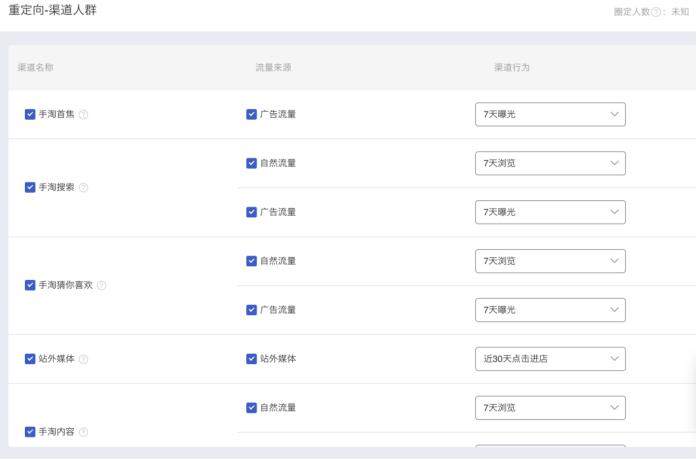Toggle 自然流量 checkbox under 手淘搜索
The height and width of the screenshot is (460, 697).
click(x=251, y=163)
